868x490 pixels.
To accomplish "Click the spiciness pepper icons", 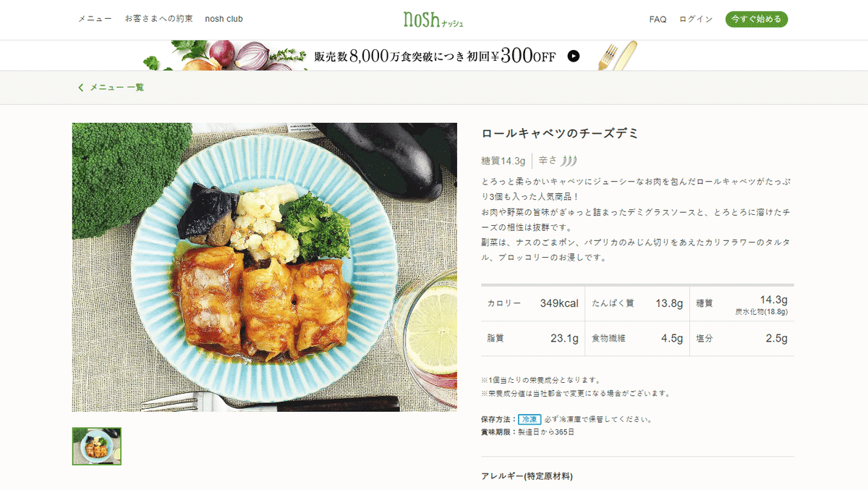I will click(570, 161).
